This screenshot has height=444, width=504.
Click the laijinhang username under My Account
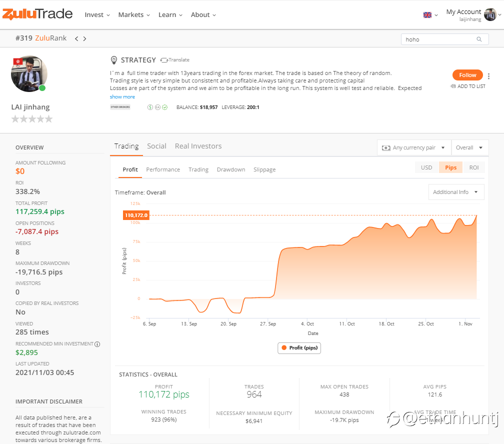pos(470,19)
